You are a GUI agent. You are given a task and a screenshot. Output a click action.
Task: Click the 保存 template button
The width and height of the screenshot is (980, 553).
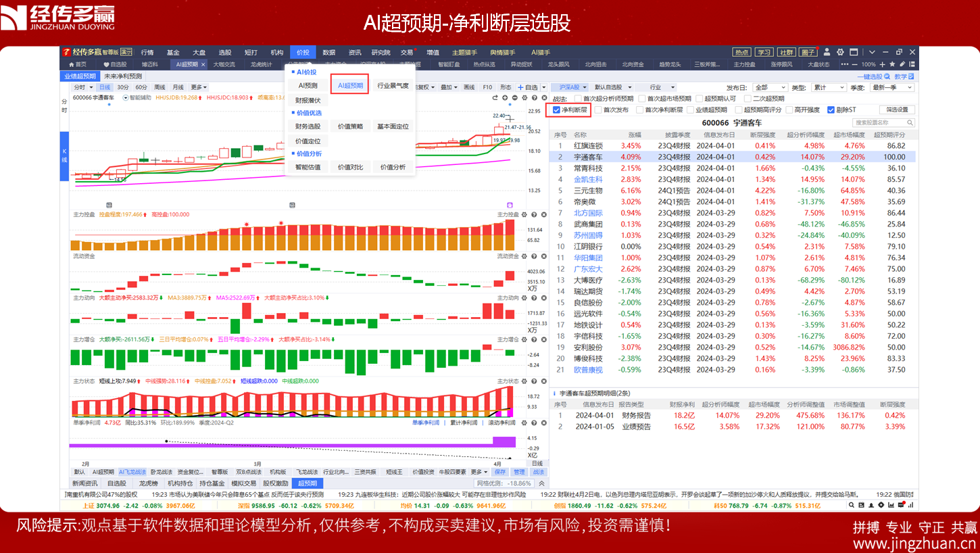[499, 472]
